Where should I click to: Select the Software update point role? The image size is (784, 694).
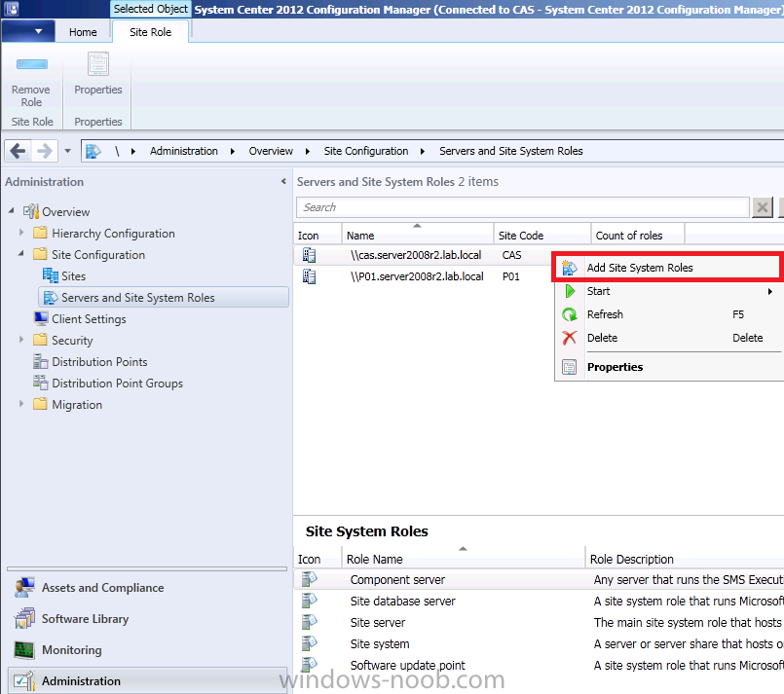[539, 666]
